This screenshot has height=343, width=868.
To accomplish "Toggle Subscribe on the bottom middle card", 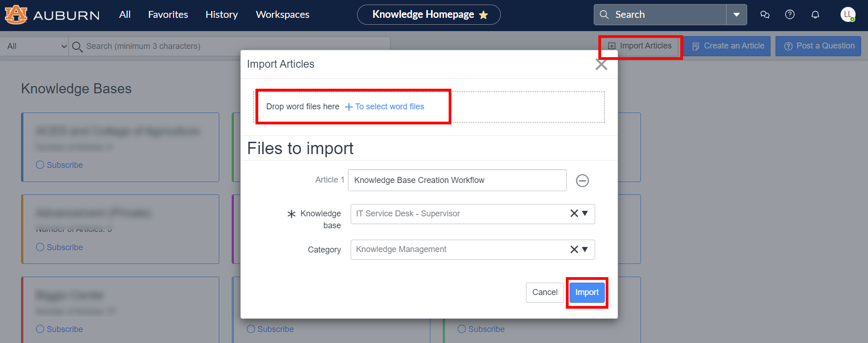I will (x=270, y=329).
